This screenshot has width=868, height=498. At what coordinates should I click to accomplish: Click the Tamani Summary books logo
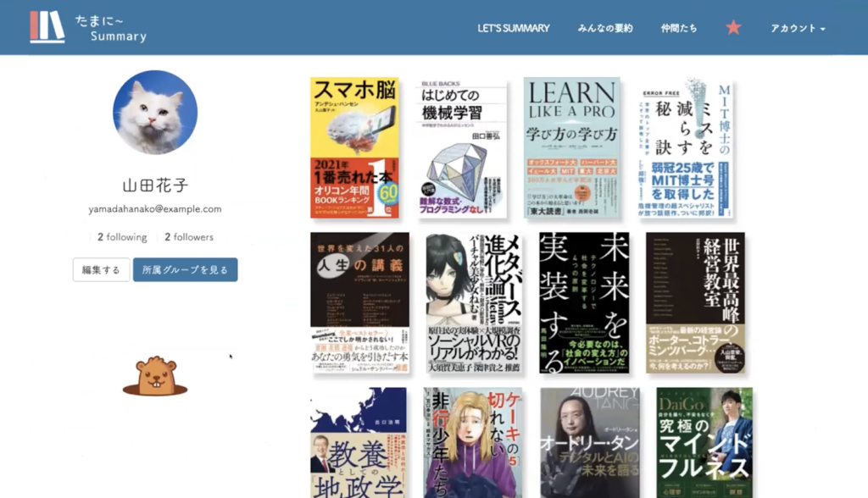(47, 26)
